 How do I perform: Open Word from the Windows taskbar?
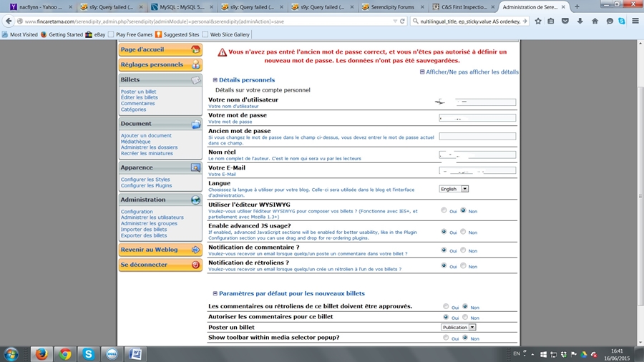click(x=135, y=353)
